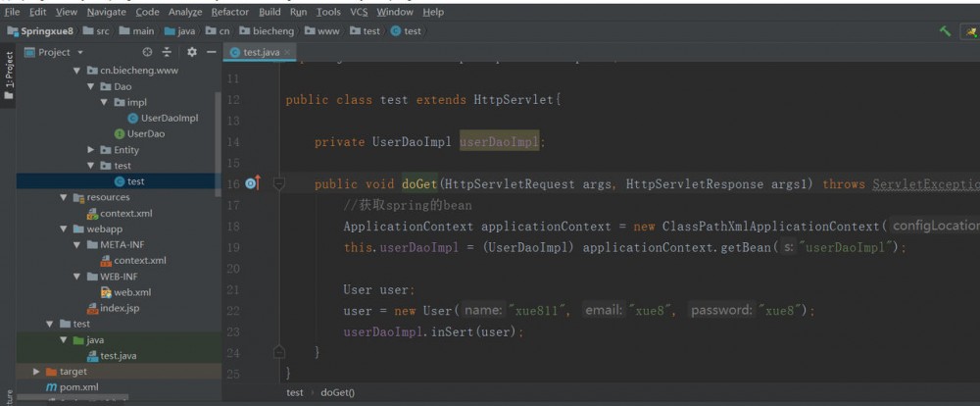980x406 pixels.
Task: Collapse the green java folder under test
Action: [x=64, y=339]
